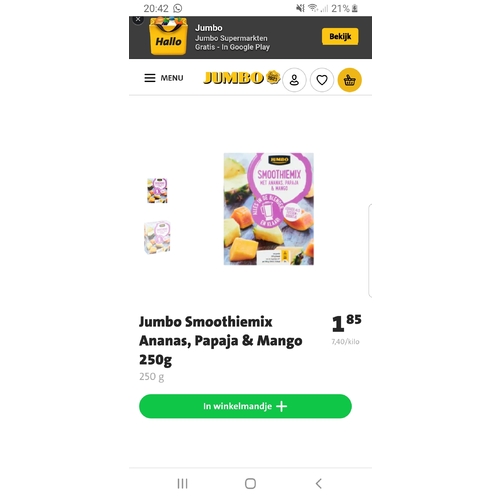This screenshot has width=500, height=500.
Task: Tap the Android home button
Action: [250, 483]
